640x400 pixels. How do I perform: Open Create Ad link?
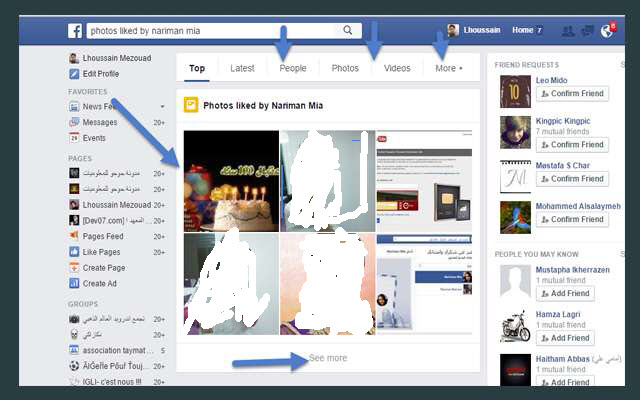pyautogui.click(x=100, y=283)
